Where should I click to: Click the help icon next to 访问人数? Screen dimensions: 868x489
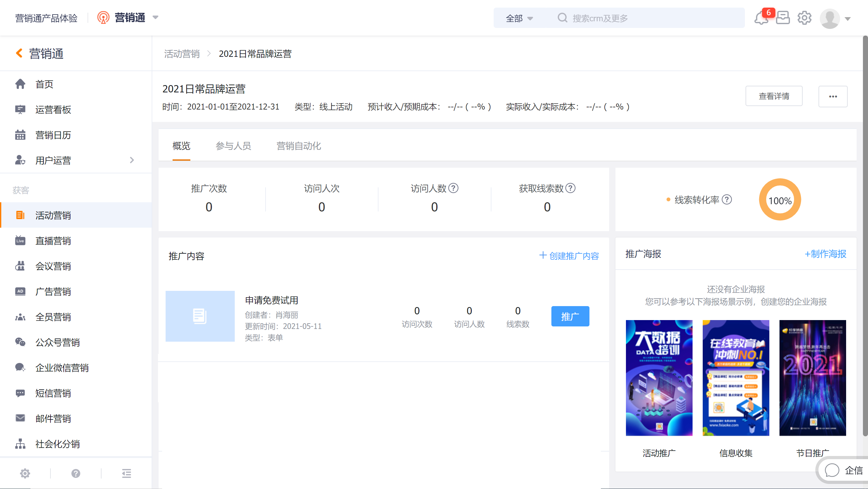(x=454, y=188)
